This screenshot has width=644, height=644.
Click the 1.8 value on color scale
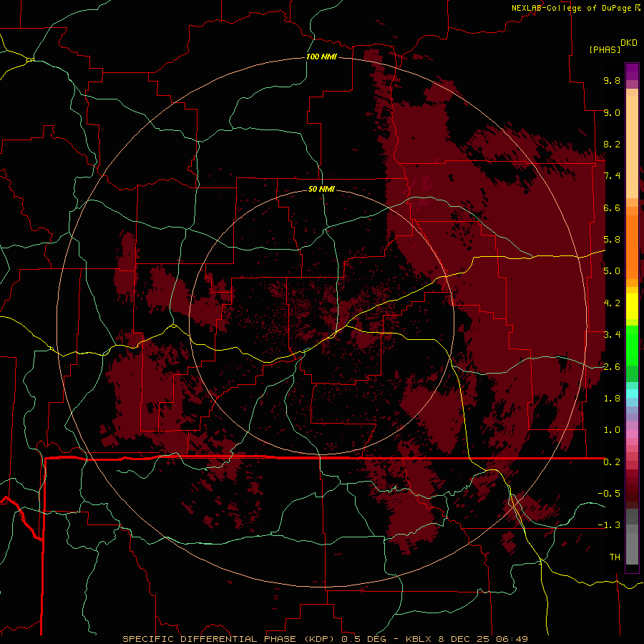coord(612,399)
